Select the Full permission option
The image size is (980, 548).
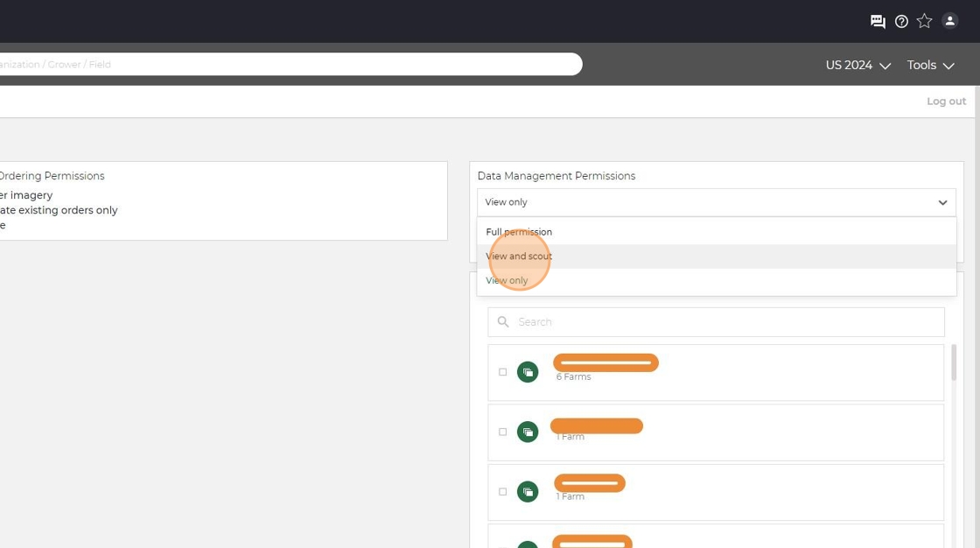tap(717, 231)
